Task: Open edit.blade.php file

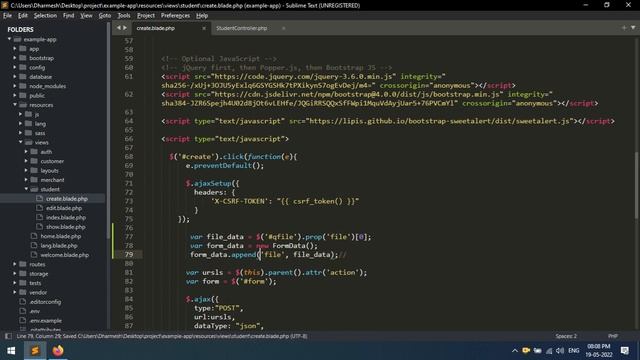Action: (64, 208)
